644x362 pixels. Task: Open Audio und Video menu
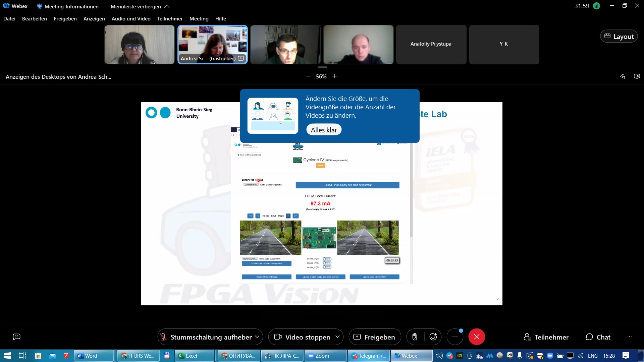131,19
